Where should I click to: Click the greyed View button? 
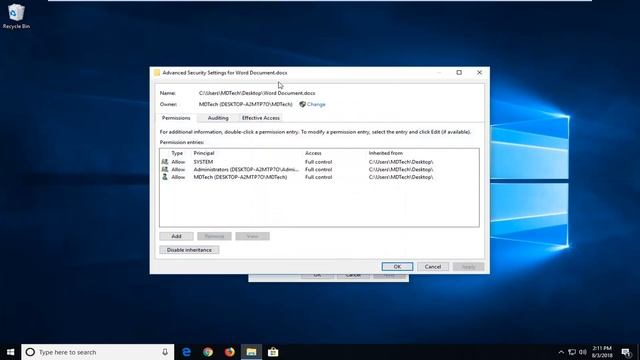(252, 236)
